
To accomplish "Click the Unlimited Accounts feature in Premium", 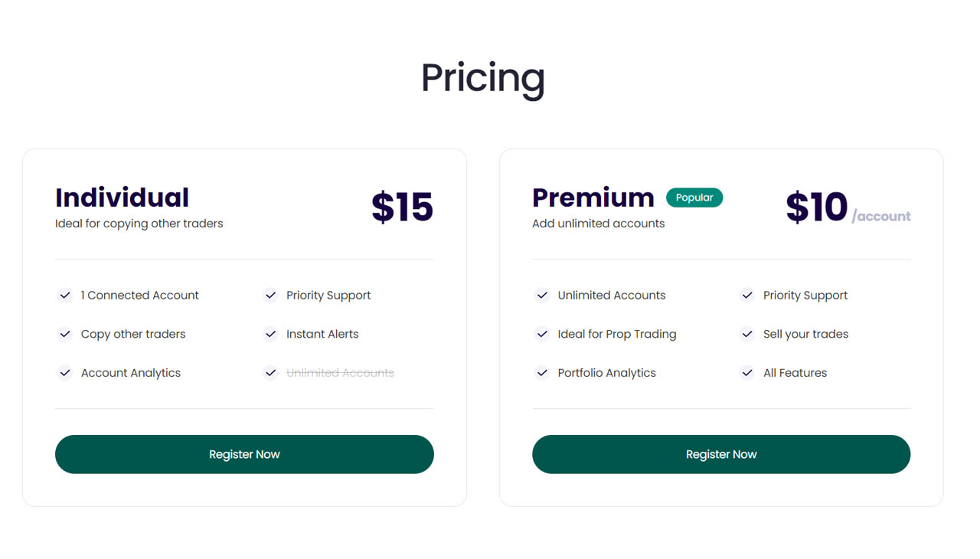I will (x=611, y=296).
